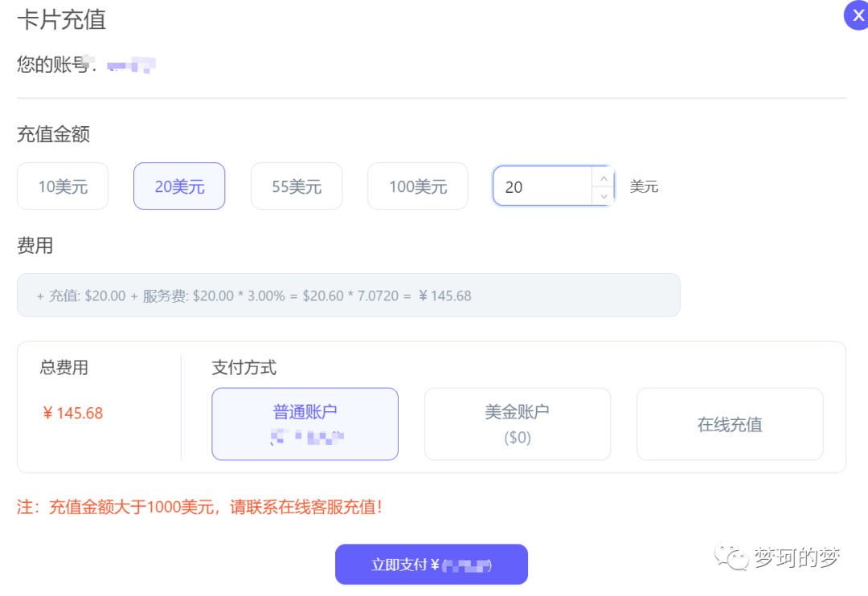Choose 在线充值 payment method
This screenshot has width=868, height=596.
point(729,424)
